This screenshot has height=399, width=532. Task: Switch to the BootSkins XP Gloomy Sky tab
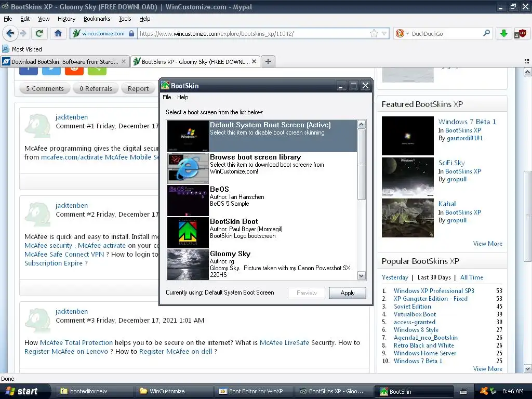195,61
